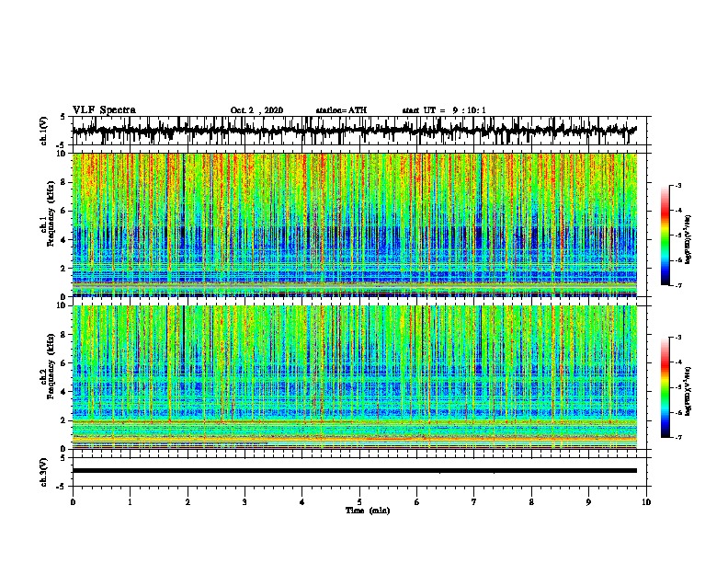
Task: Click the time axis tick label '10'
Action: (646, 502)
